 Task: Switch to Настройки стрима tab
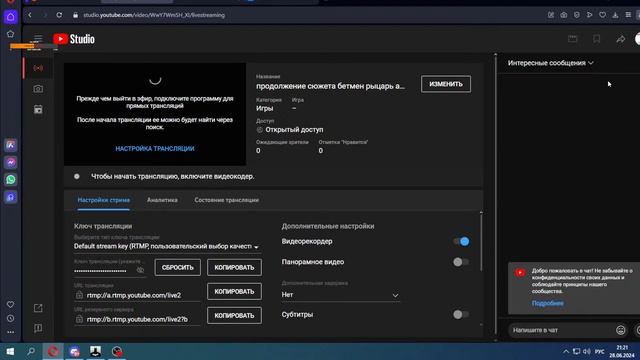[x=104, y=200]
